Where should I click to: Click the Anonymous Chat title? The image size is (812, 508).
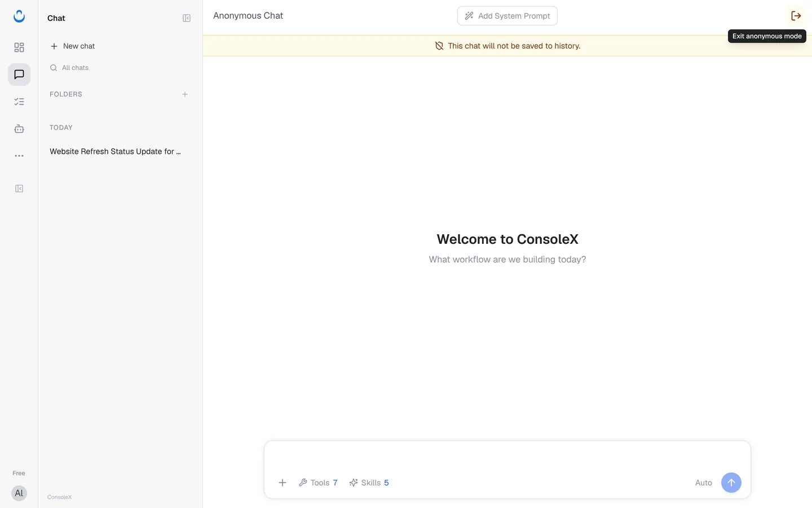pyautogui.click(x=248, y=16)
